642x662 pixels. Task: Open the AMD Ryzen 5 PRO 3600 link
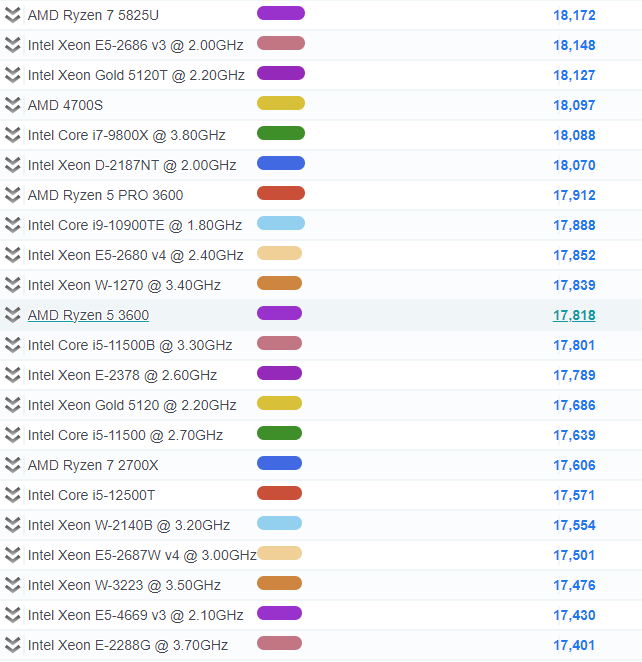(x=106, y=195)
